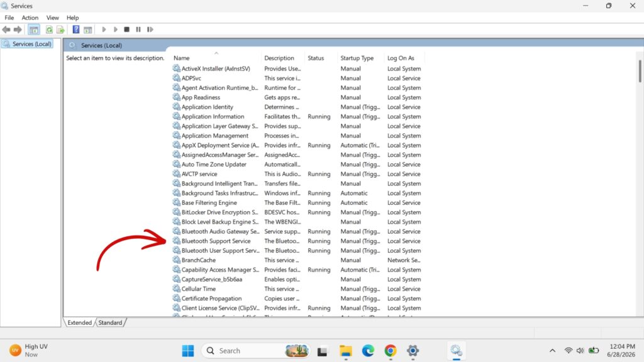This screenshot has width=644, height=362.
Task: Open the High UV weather widget
Action: [x=29, y=351]
